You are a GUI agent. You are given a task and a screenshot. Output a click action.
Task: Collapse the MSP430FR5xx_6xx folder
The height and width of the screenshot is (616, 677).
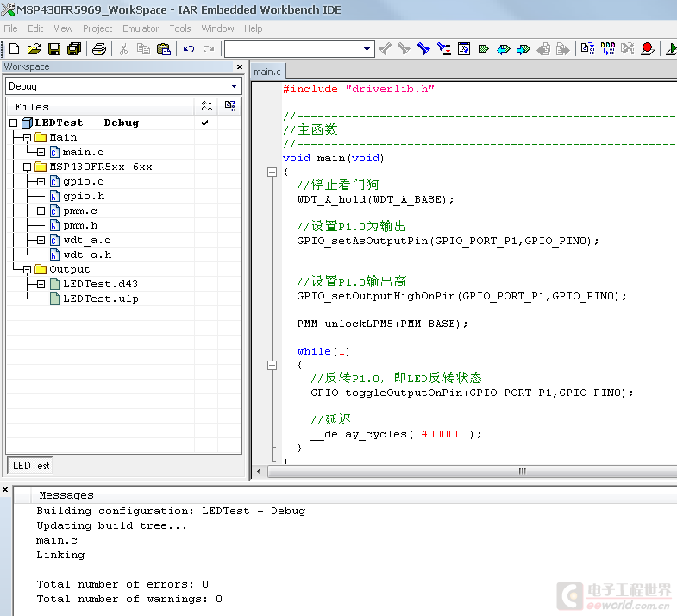click(x=27, y=167)
